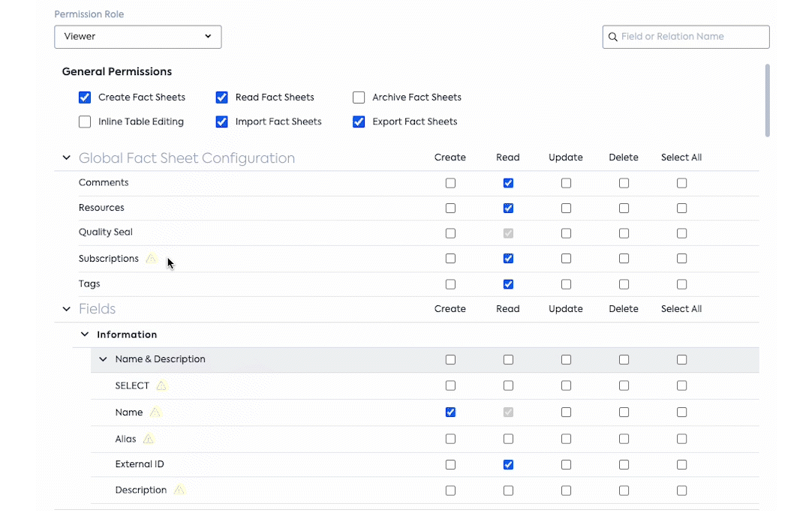Click the General Permissions heading
Viewport: 812px width, 513px height.
click(x=117, y=71)
